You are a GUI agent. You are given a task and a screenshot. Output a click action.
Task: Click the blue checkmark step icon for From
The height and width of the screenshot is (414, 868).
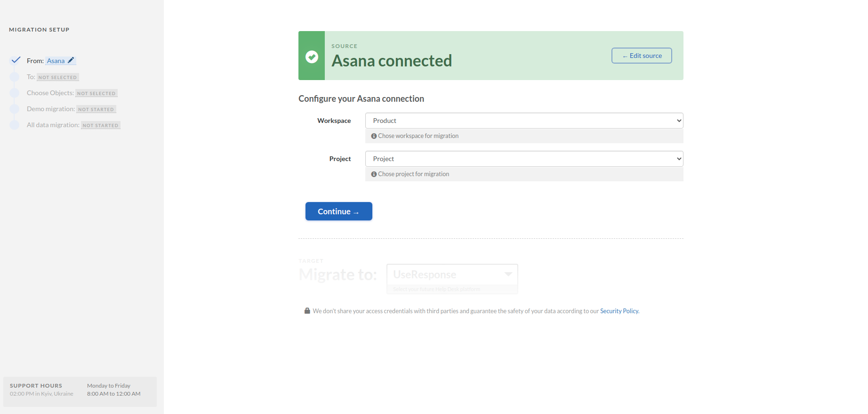(16, 60)
